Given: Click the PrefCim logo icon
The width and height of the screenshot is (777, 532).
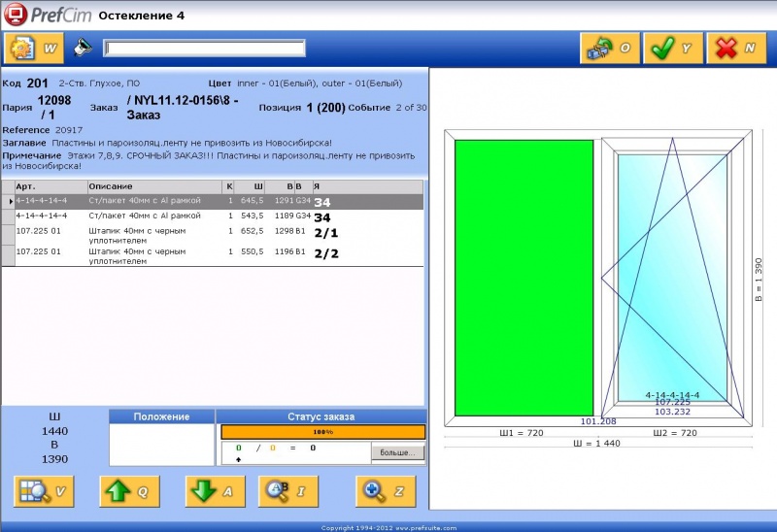Looking at the screenshot, I should 15,15.
